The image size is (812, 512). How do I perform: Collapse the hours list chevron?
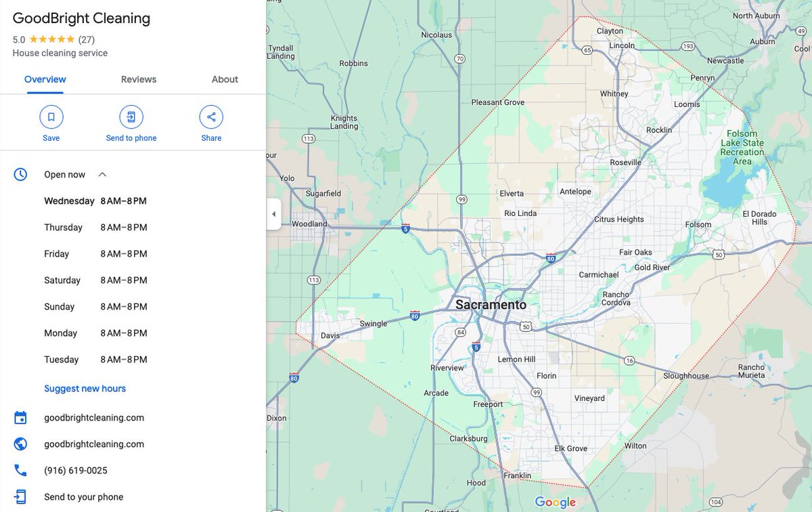point(102,175)
